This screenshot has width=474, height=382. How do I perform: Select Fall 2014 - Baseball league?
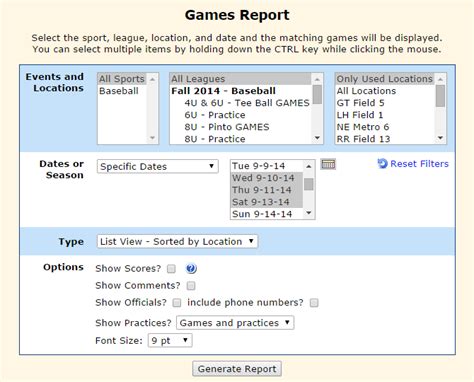(240, 91)
